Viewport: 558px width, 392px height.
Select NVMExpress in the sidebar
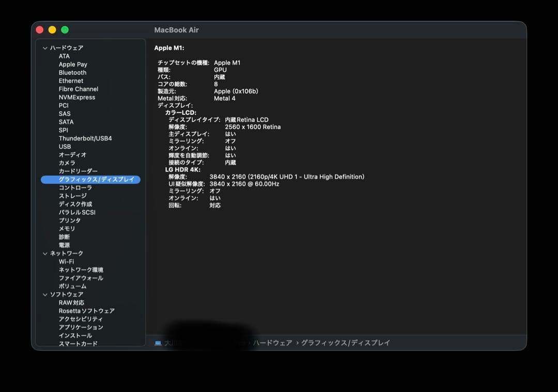click(77, 97)
